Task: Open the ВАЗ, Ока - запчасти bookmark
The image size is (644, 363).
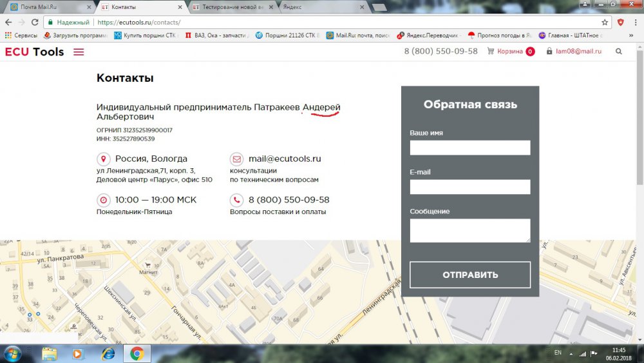Action: 217,35
